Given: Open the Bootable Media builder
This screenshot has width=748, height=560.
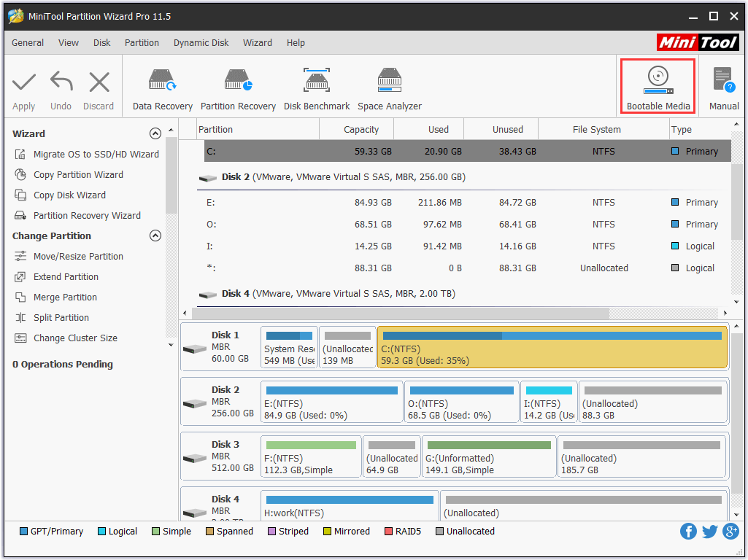Looking at the screenshot, I should (658, 87).
